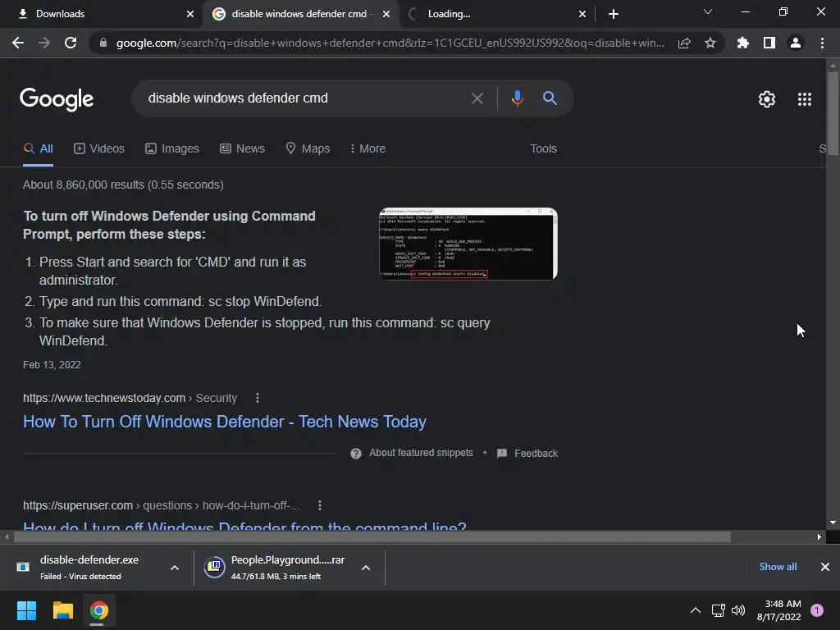
Task: Open site security lock info
Action: pyautogui.click(x=103, y=43)
